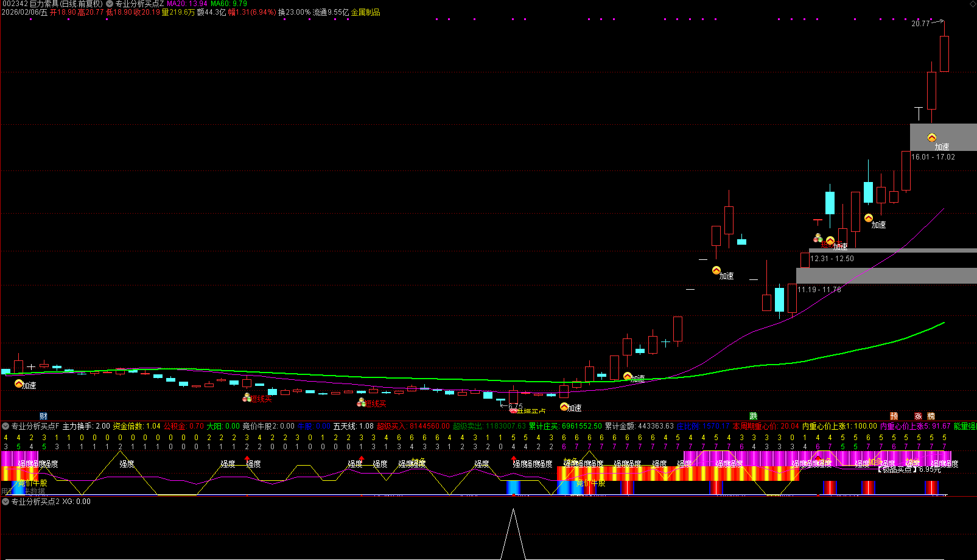Click the 五天线: 1.08 indicator value

point(354,426)
